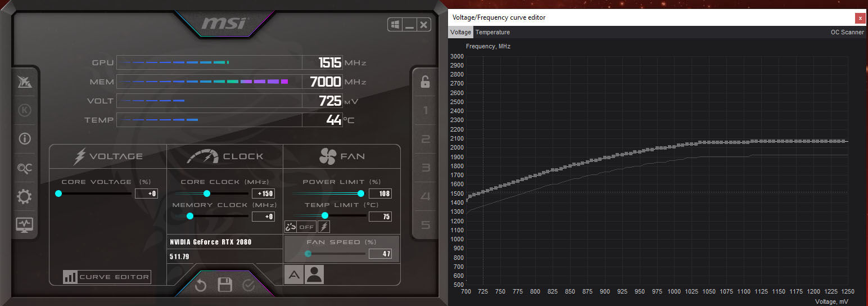868x306 pixels.
Task: Open Afterburner settings gear
Action: click(x=25, y=196)
